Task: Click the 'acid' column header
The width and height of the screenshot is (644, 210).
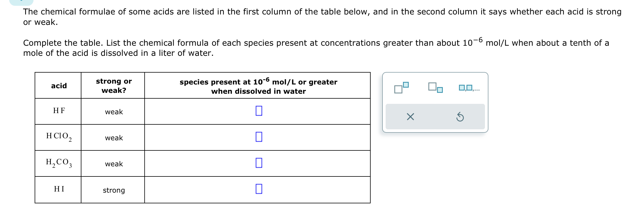Action: (59, 86)
